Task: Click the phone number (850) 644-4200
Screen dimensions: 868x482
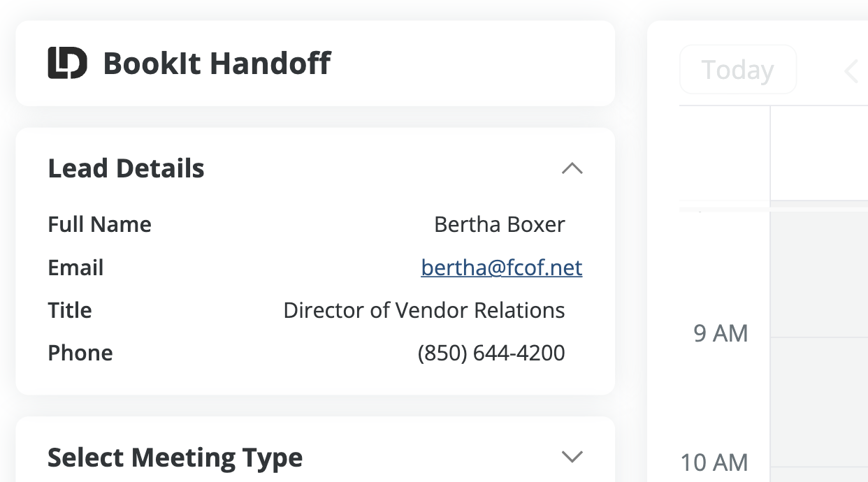Action: [x=491, y=353]
